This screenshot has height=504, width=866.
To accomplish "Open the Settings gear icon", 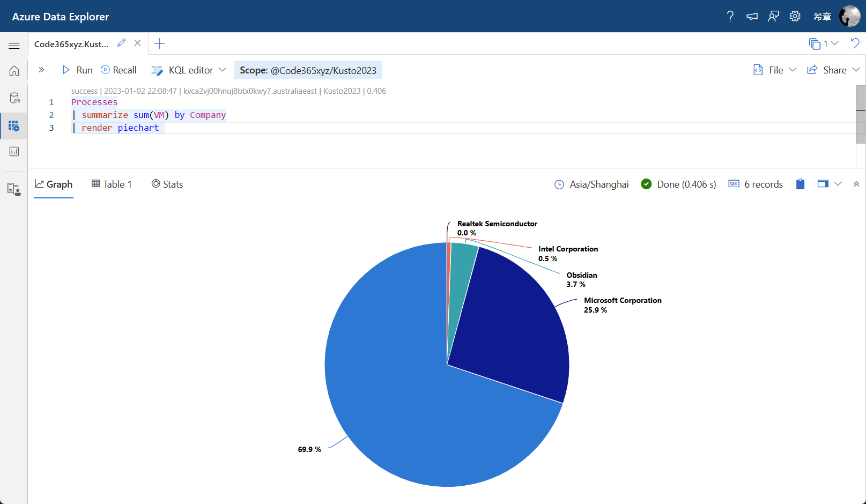I will click(x=795, y=16).
